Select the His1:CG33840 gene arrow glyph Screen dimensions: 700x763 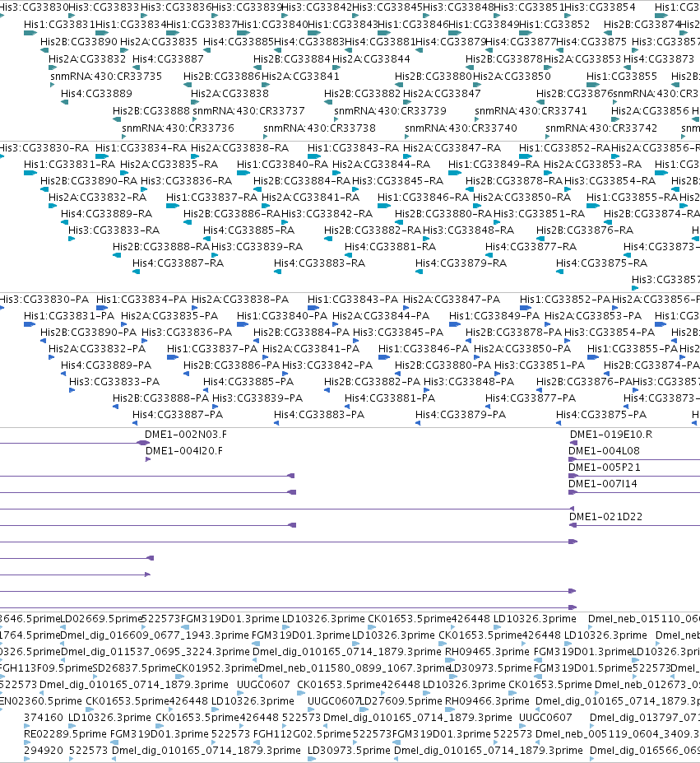[x=243, y=33]
